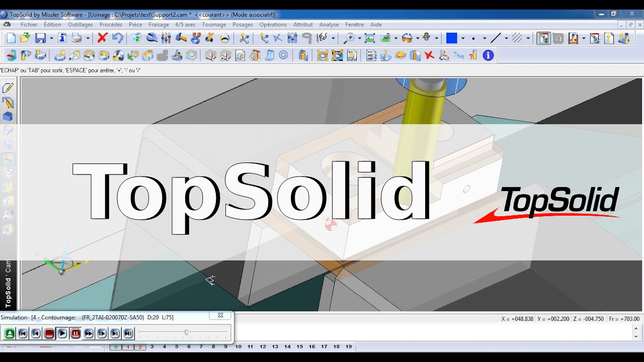
Task: Click the New document icon
Action: pyautogui.click(x=11, y=38)
